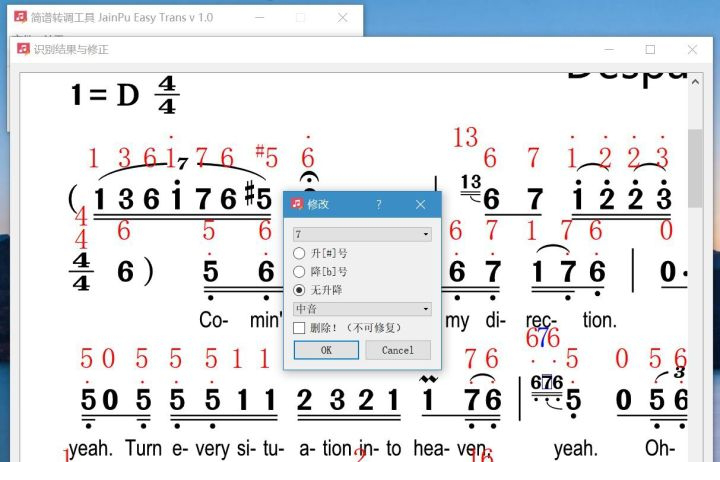Click the lyric 'Oh-'
The height and width of the screenshot is (480, 720).
pyautogui.click(x=660, y=448)
